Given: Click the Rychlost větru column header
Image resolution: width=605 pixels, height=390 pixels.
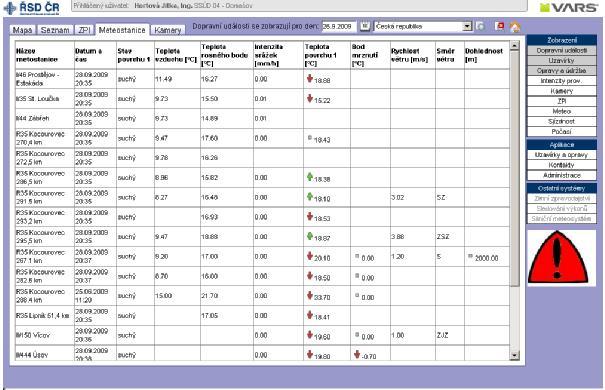Looking at the screenshot, I should coord(412,55).
